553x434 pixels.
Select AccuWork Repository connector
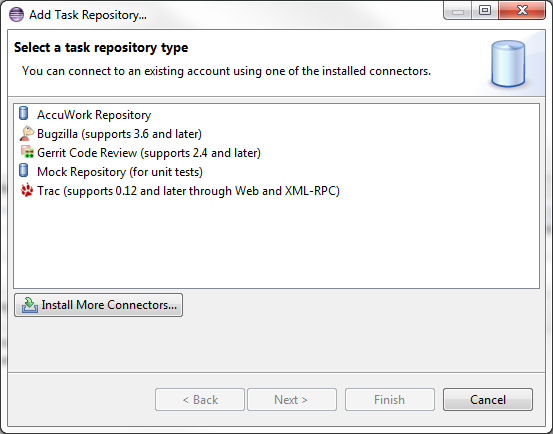coord(94,115)
